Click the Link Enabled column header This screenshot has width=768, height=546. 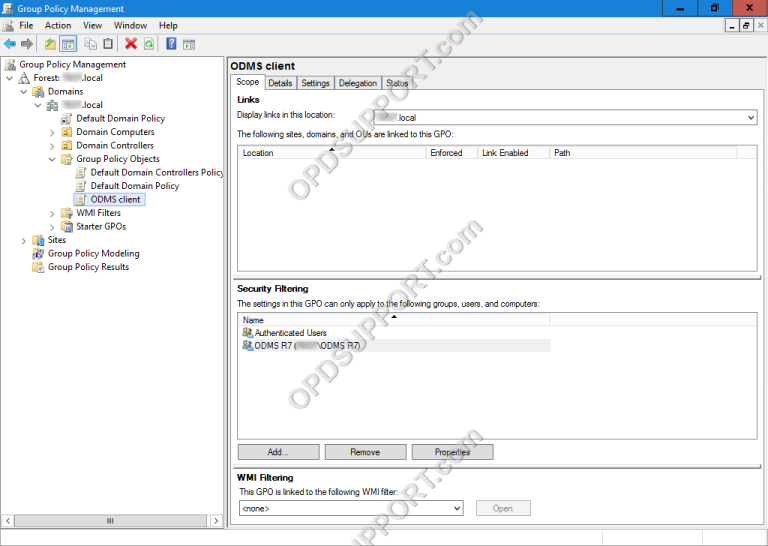tap(514, 153)
